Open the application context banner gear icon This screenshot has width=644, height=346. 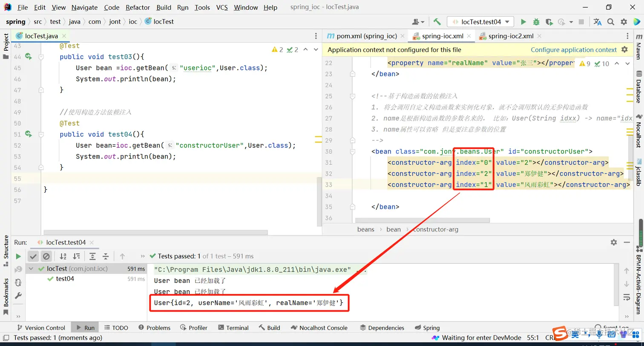[x=624, y=49]
